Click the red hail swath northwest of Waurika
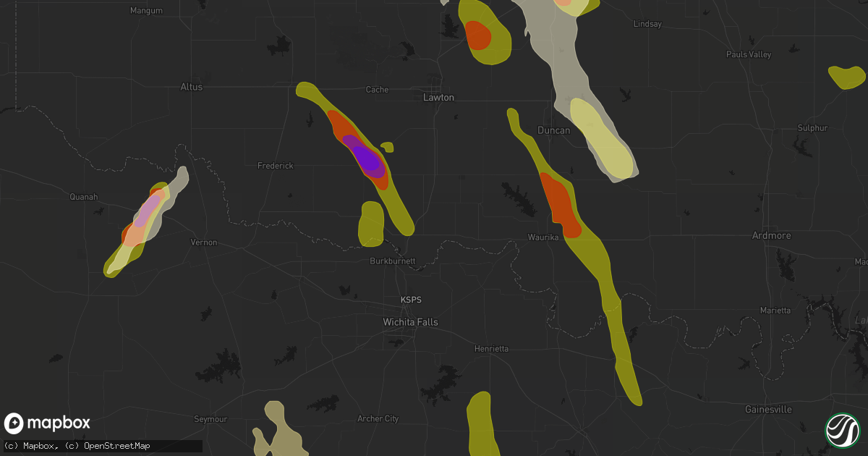This screenshot has width=868, height=456. 560,206
